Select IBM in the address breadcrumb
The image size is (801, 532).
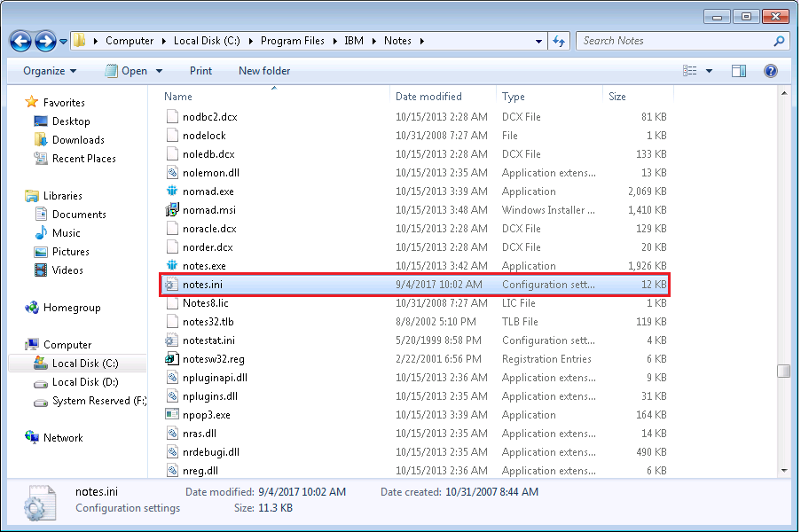coord(354,41)
